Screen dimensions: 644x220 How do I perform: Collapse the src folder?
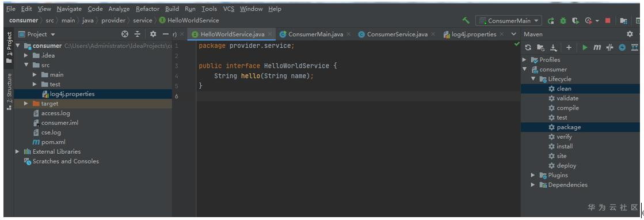tap(26, 65)
